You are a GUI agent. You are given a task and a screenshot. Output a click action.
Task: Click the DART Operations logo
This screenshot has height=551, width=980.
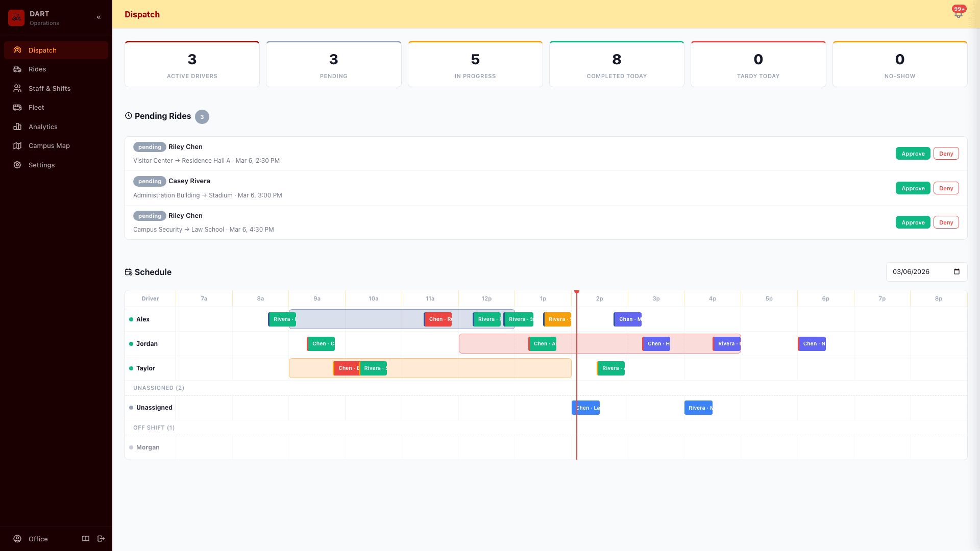pos(16,17)
